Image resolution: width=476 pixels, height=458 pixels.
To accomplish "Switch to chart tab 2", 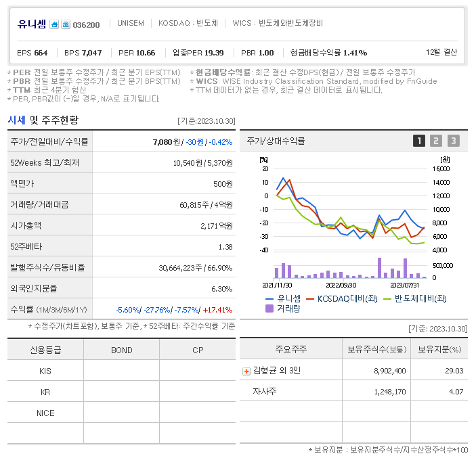I will (436, 141).
